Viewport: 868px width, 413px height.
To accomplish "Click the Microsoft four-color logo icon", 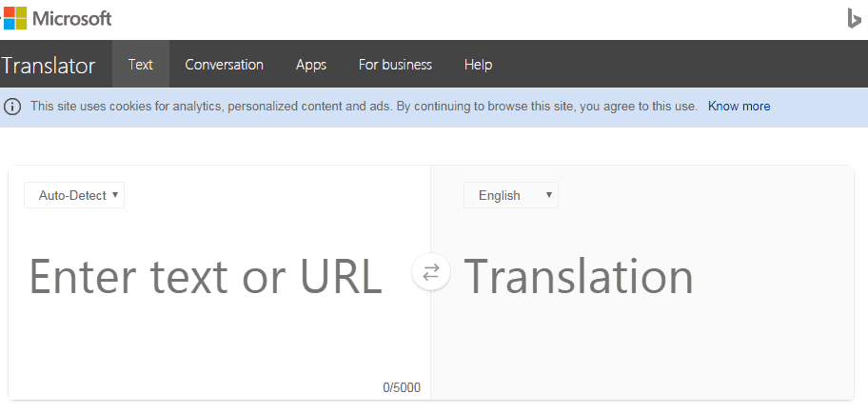I will pyautogui.click(x=15, y=18).
